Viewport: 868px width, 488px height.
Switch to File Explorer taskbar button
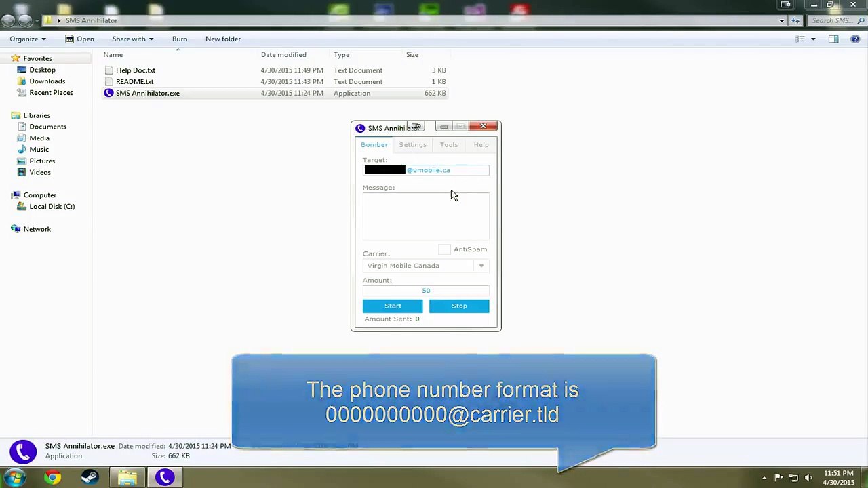127,478
